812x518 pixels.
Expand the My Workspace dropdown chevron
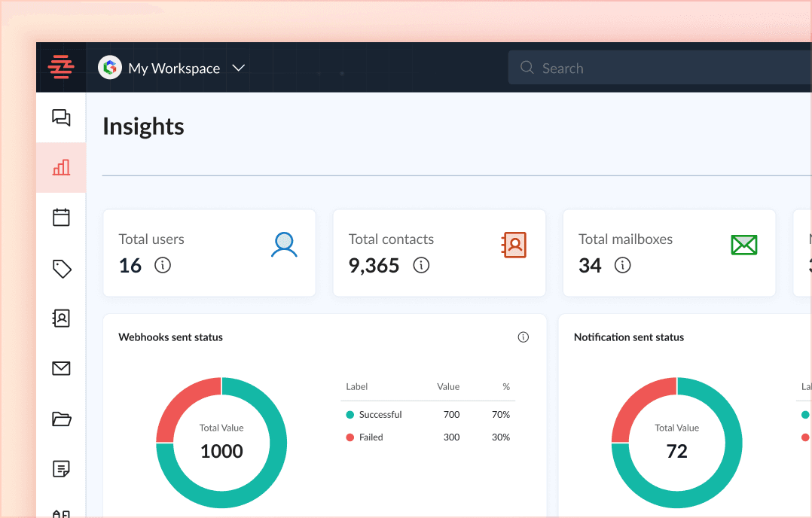tap(238, 68)
